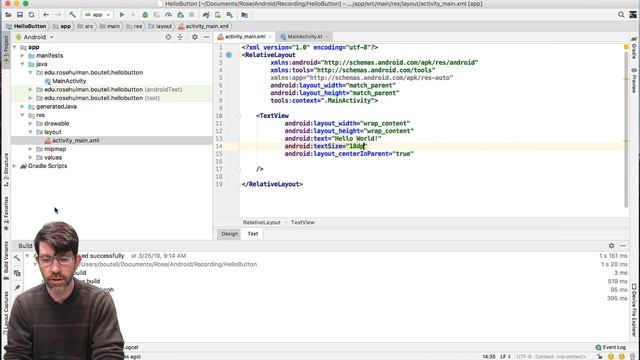
Task: Click the Save All disk icon
Action: [x=20, y=15]
